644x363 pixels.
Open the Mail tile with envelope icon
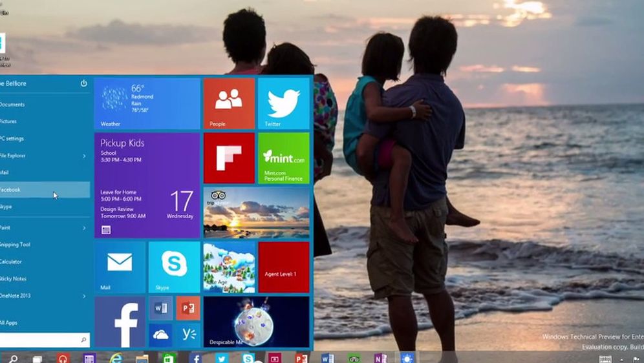point(120,267)
